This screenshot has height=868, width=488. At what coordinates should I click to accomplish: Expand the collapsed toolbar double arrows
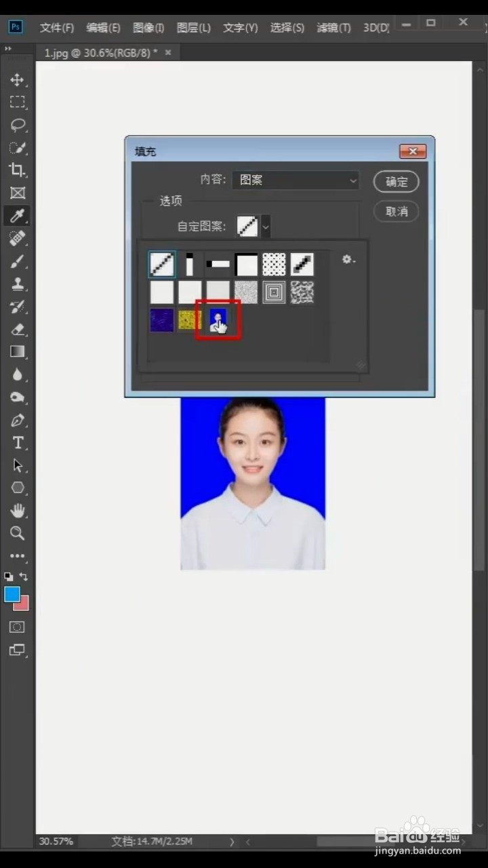tap(8, 50)
